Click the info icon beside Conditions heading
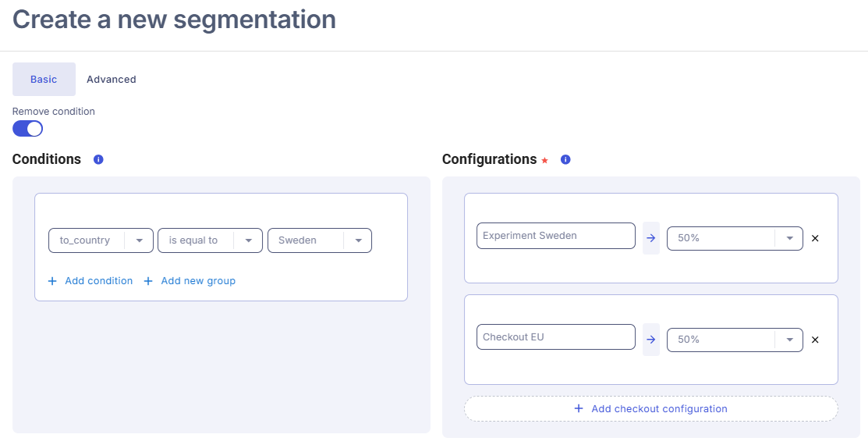This screenshot has width=868, height=445. click(x=98, y=159)
